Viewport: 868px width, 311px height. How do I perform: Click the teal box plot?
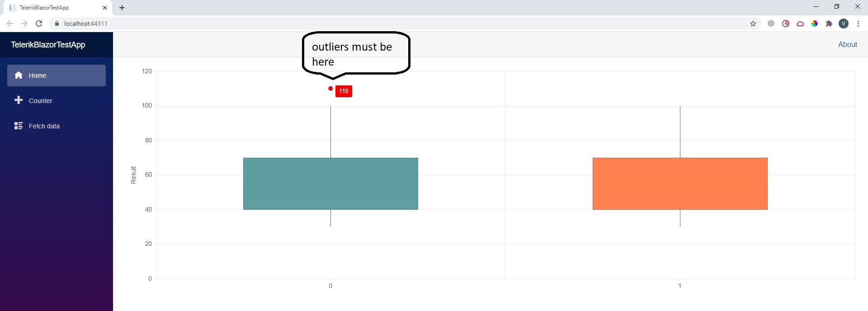[x=330, y=184]
